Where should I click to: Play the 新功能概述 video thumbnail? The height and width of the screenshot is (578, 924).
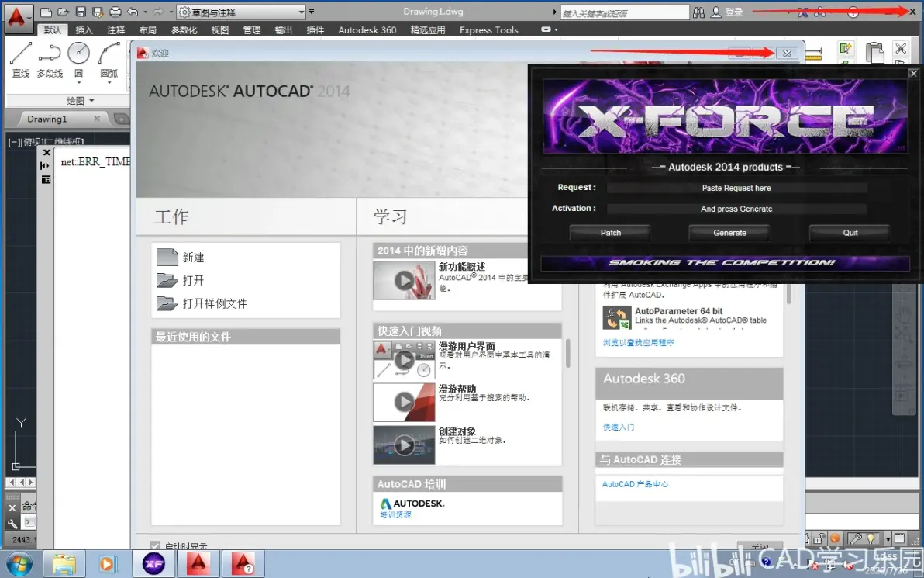click(404, 280)
